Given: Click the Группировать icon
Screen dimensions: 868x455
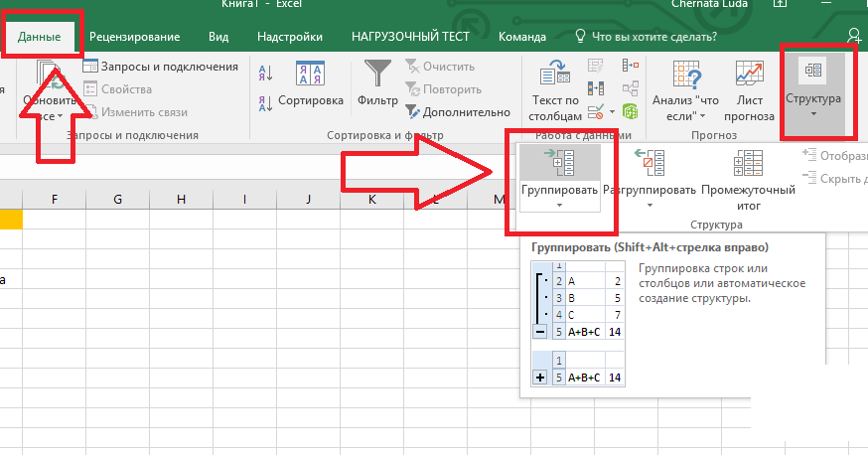Looking at the screenshot, I should (559, 162).
